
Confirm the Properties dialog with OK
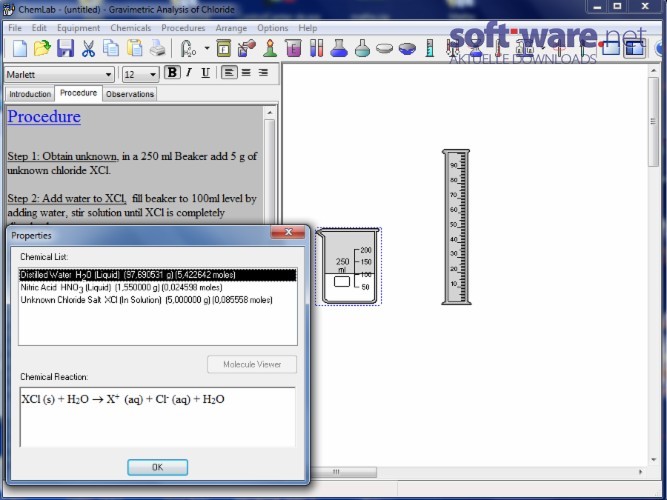pyautogui.click(x=157, y=467)
